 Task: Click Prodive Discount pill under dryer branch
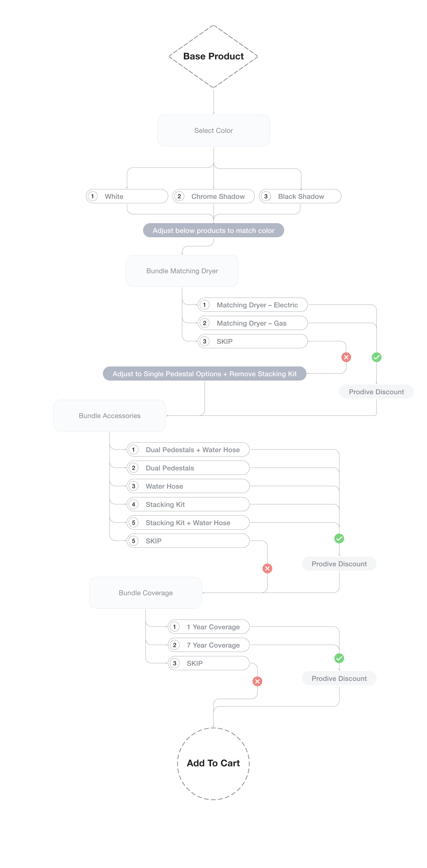376,392
